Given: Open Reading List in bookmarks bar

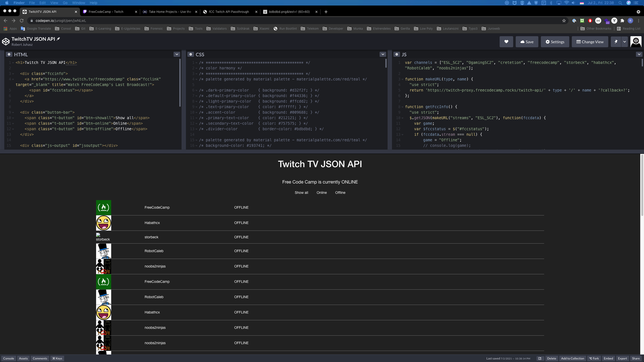Looking at the screenshot, I should 628,29.
